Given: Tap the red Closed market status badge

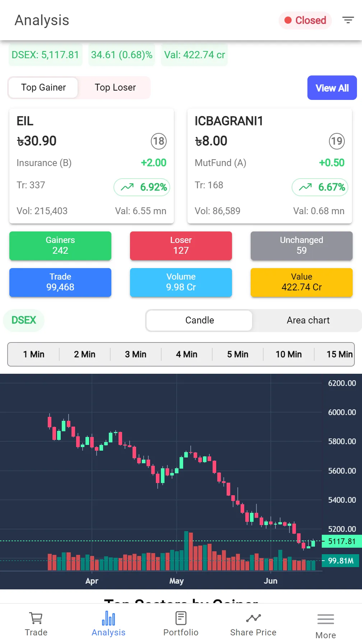Looking at the screenshot, I should [305, 20].
